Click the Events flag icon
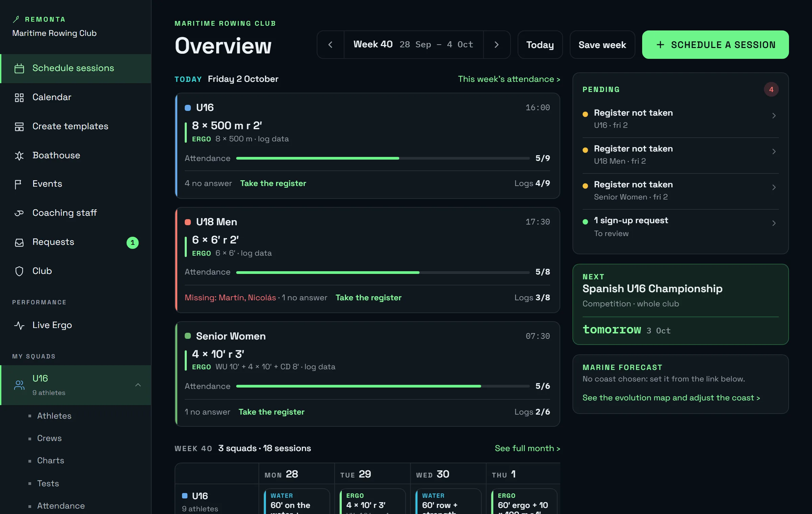 coord(18,184)
